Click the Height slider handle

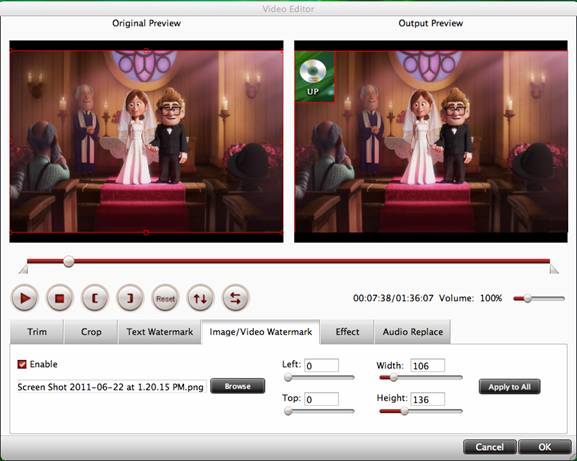coord(404,411)
